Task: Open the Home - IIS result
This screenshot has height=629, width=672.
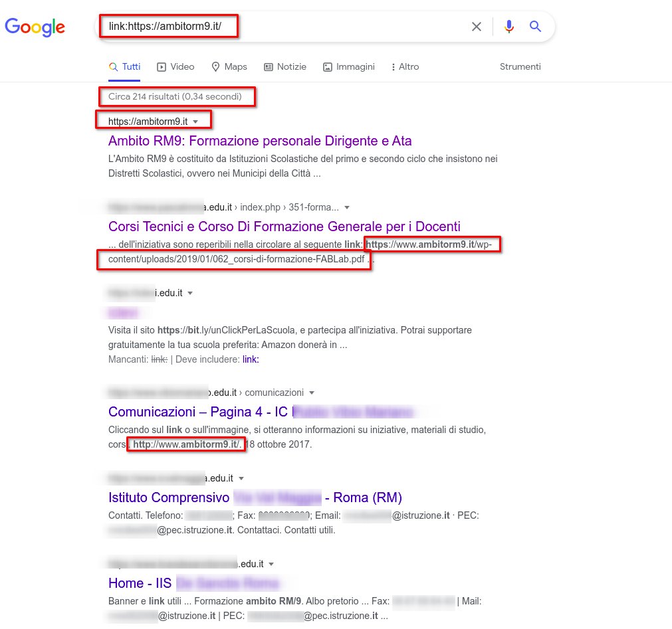Action: point(193,583)
